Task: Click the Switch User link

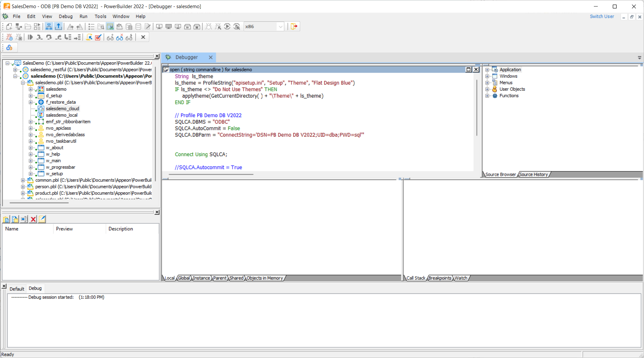Action: click(x=602, y=16)
